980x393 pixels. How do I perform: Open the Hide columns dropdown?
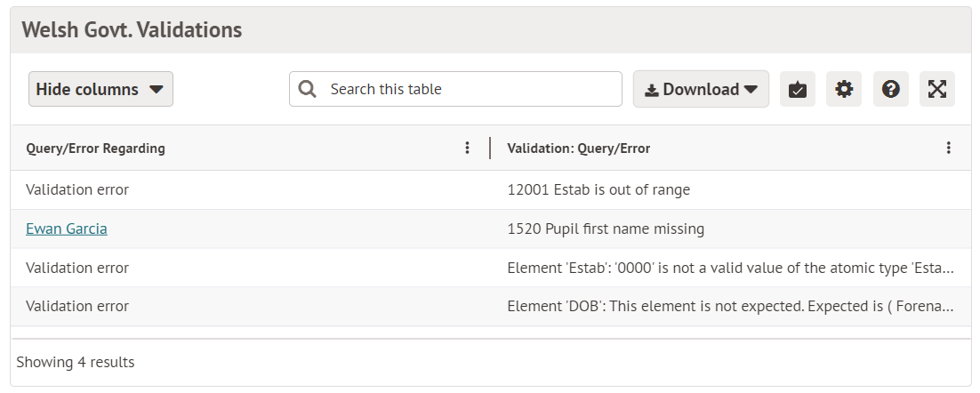(100, 89)
